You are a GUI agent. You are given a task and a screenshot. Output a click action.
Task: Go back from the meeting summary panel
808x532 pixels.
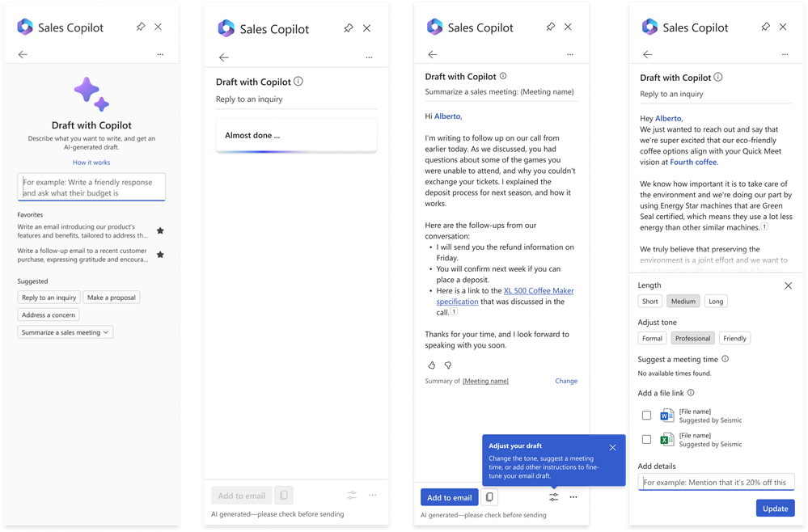[433, 54]
